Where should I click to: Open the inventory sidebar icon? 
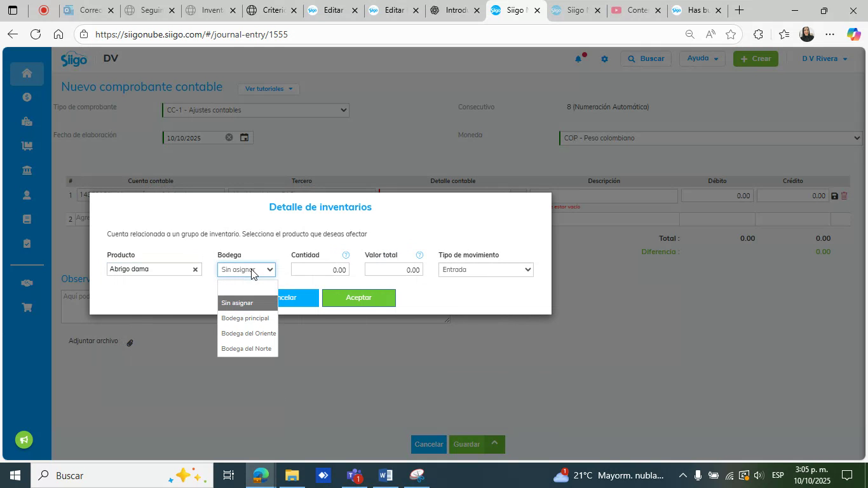click(x=27, y=146)
